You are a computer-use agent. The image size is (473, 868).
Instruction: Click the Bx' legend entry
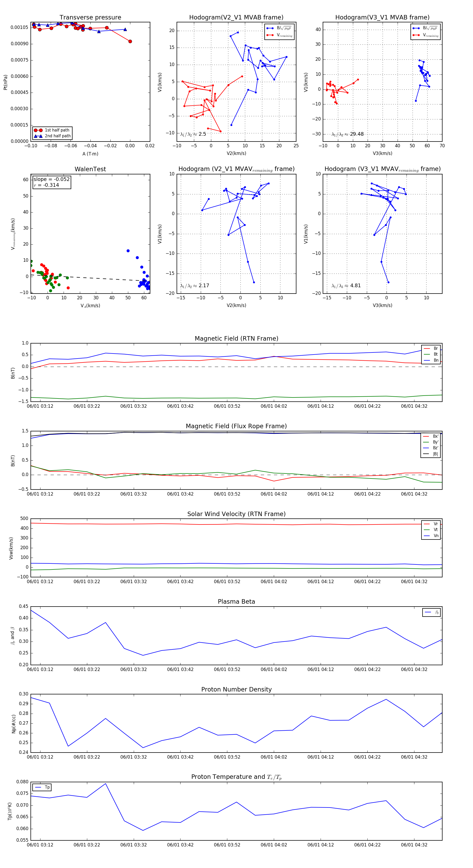(x=431, y=436)
